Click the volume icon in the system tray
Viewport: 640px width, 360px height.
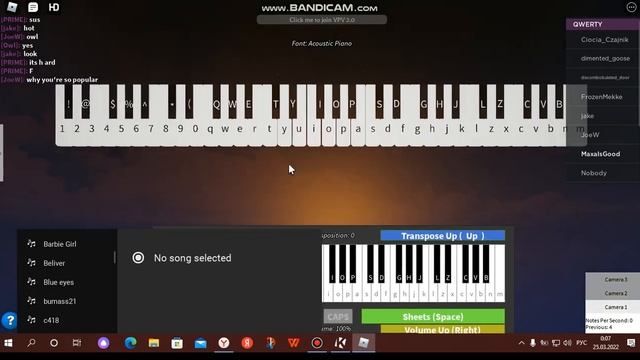pyautogui.click(x=567, y=343)
